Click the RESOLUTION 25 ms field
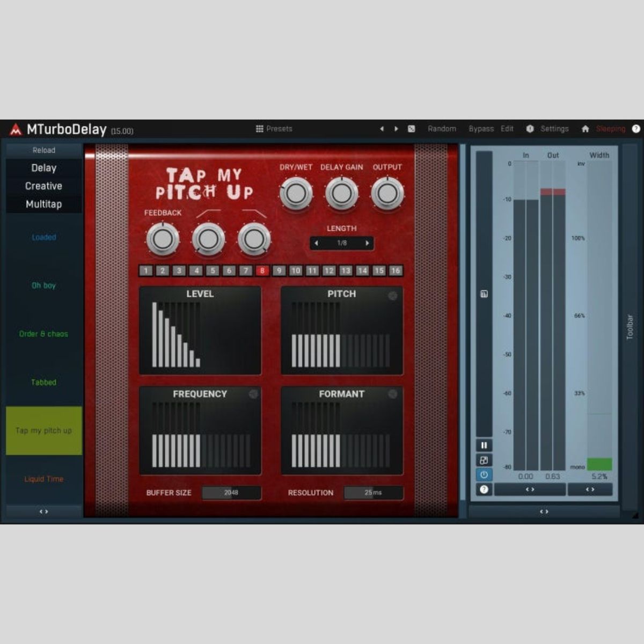 tap(374, 493)
